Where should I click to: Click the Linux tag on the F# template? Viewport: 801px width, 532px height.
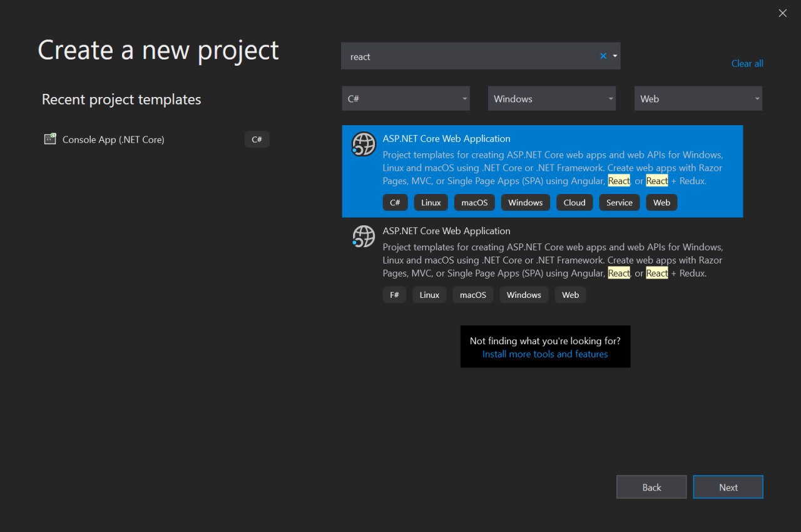click(429, 294)
